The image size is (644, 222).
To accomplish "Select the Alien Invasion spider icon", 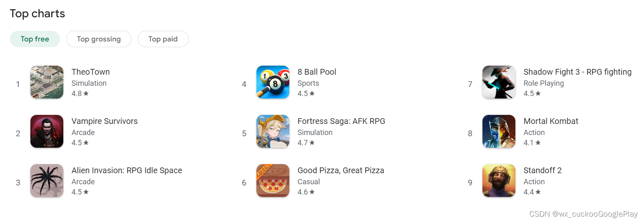I will coord(47,181).
